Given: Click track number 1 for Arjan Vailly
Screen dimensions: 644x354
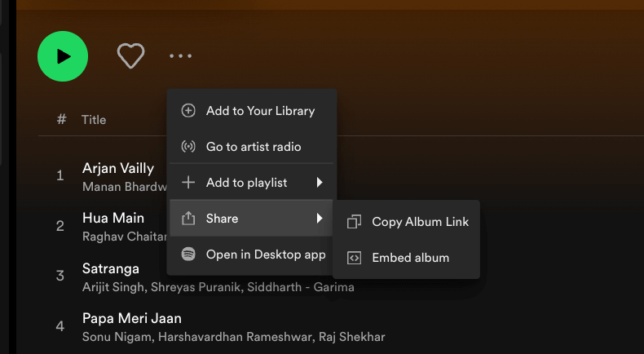Looking at the screenshot, I should click(x=60, y=176).
